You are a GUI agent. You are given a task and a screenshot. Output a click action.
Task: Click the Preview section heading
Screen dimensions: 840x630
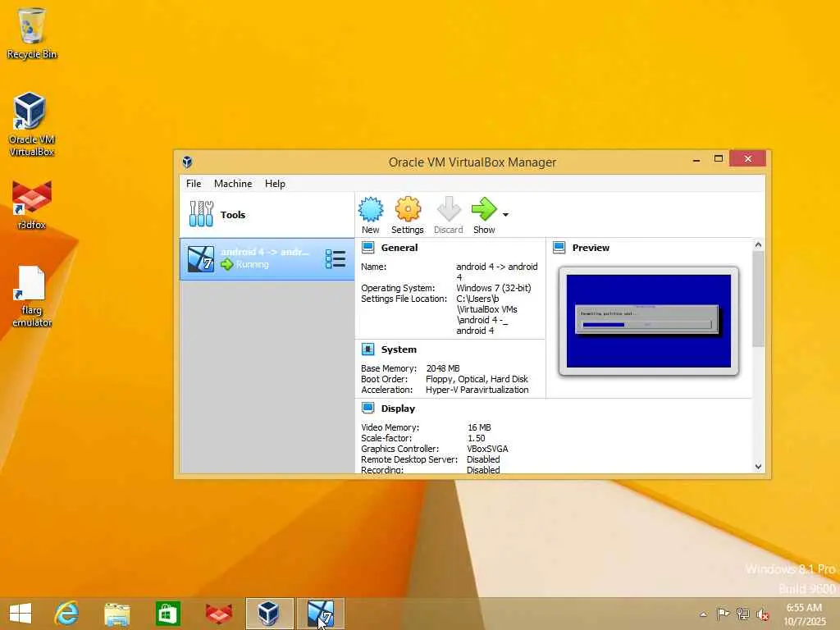591,248
